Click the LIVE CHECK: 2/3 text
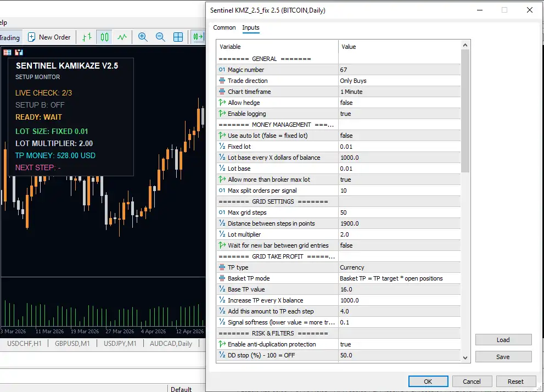Screen dimensions: 544x392 [44, 93]
